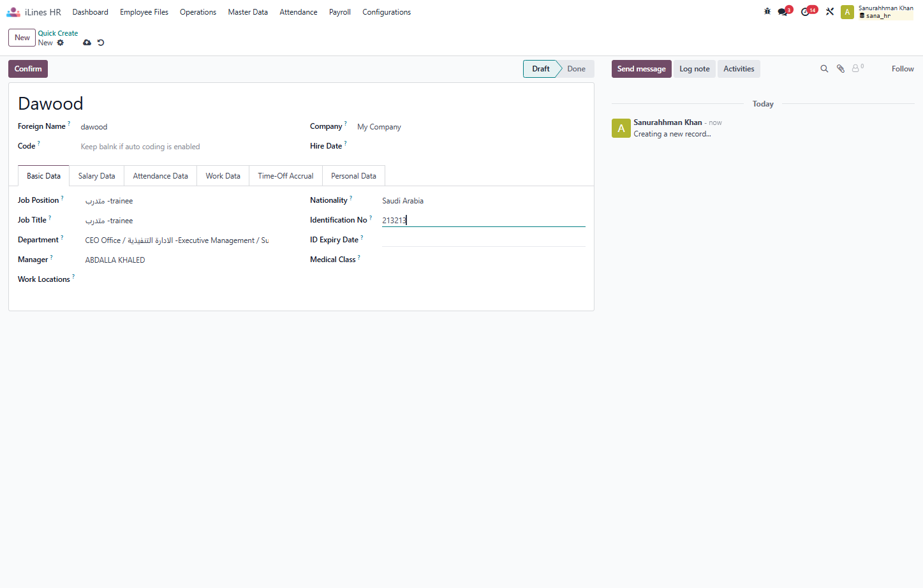Image resolution: width=923 pixels, height=588 pixels.
Task: Click the Confirm button
Action: click(x=28, y=69)
